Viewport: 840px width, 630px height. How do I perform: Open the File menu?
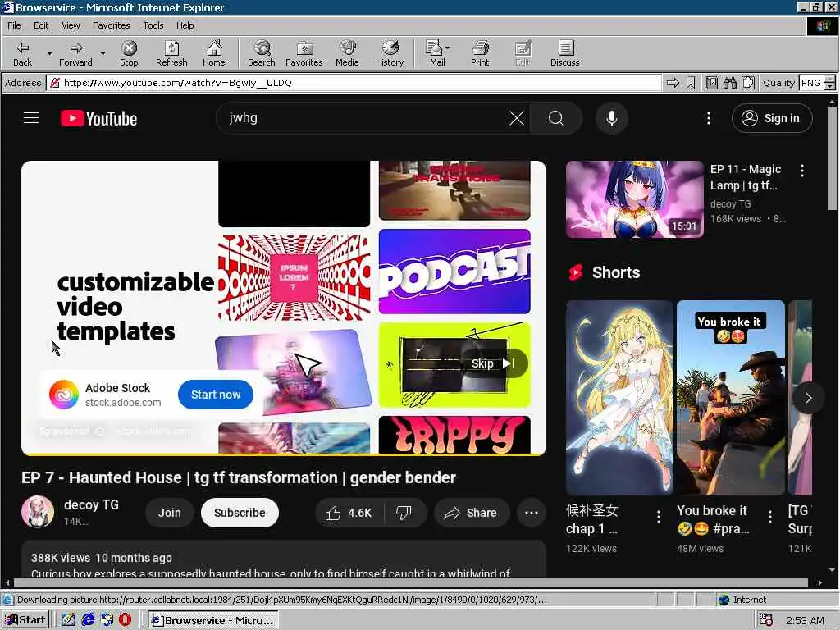pyautogui.click(x=14, y=25)
